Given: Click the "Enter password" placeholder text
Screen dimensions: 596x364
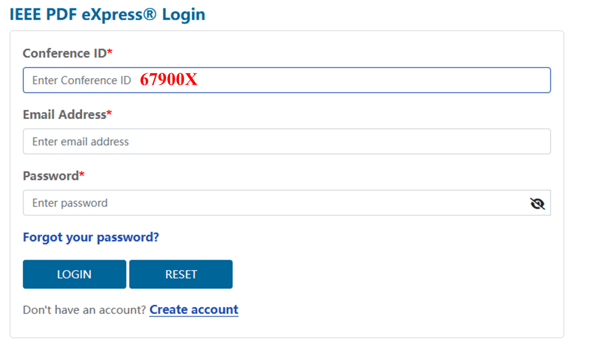Looking at the screenshot, I should click(x=70, y=203).
